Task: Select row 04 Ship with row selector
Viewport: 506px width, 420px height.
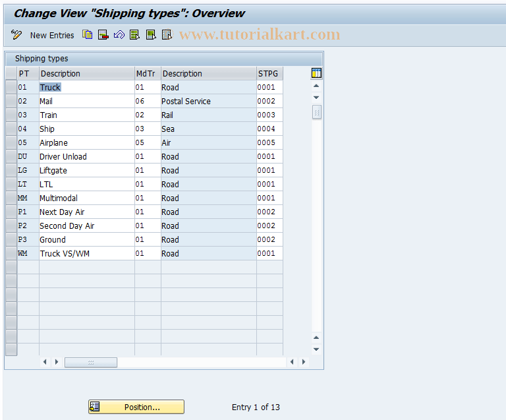Action: (x=11, y=129)
